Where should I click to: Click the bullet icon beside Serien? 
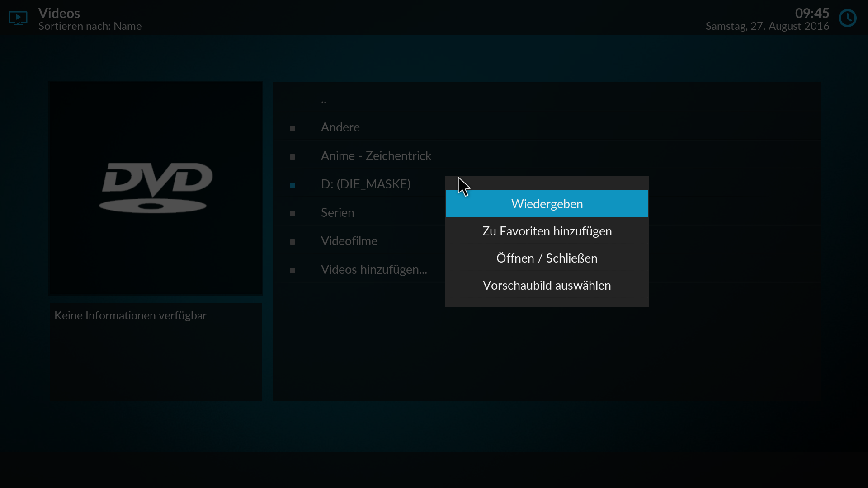pos(292,214)
